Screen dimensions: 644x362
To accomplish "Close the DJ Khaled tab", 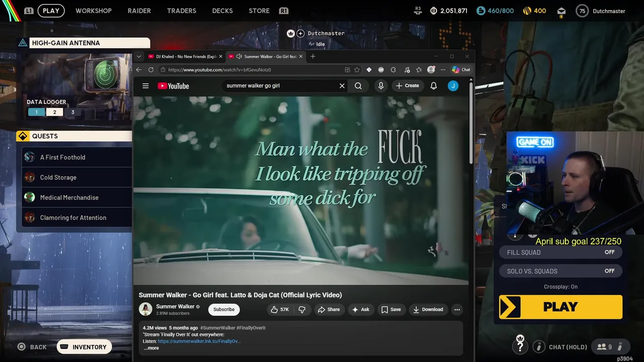I will tap(220, 56).
